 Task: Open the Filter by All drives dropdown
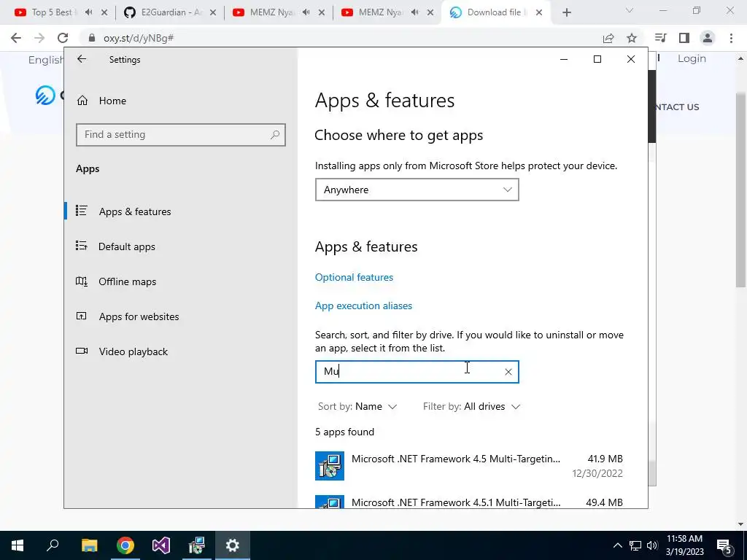click(x=472, y=406)
